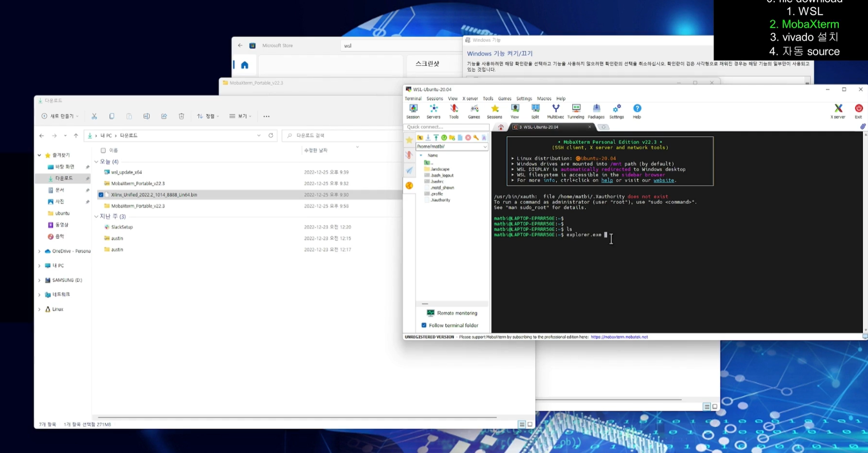Image resolution: width=868 pixels, height=453 pixels.
Task: Click the star Sessions toolbar icon
Action: pos(495,111)
